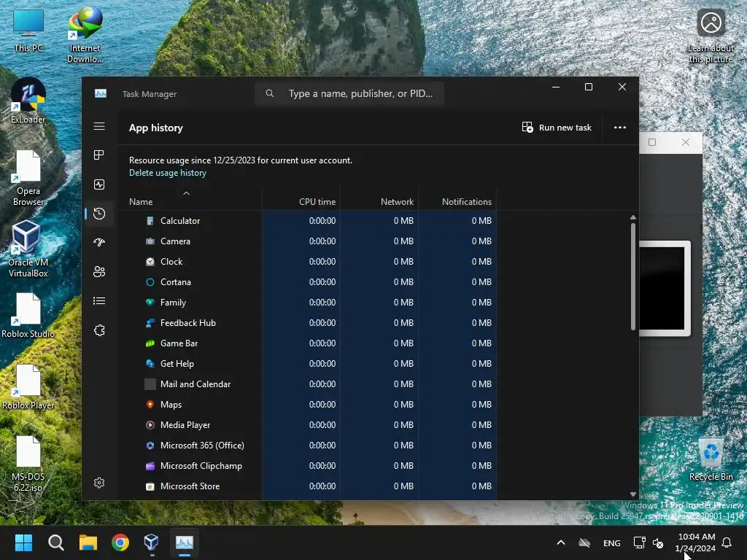Select the ExLoader desktop shortcut
Screen dimensions: 747x560
tap(28, 101)
